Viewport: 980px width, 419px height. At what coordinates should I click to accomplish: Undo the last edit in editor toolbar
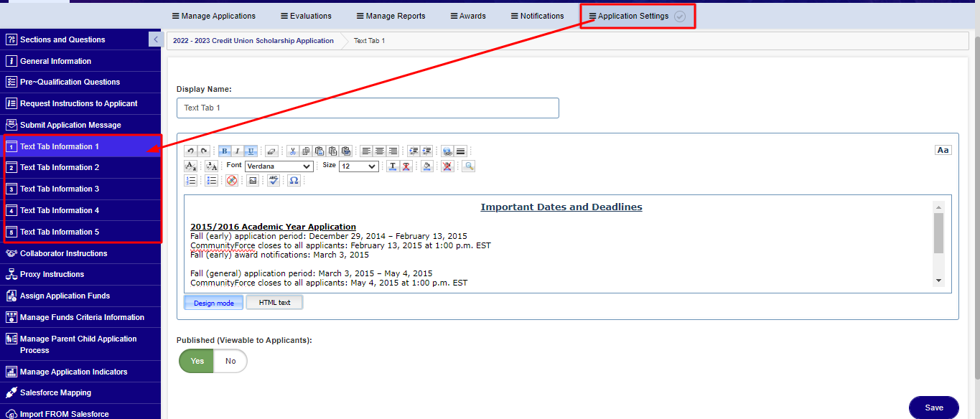(x=190, y=151)
